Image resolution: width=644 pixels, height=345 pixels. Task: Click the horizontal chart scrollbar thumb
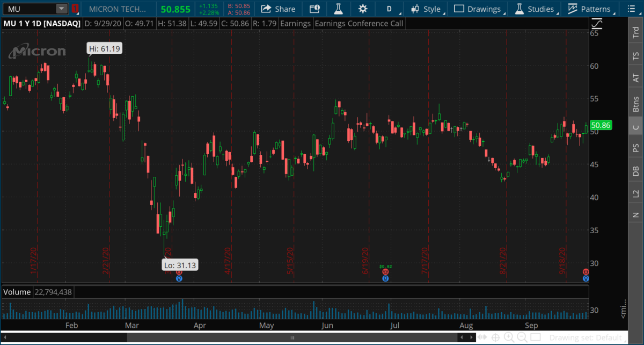click(292, 337)
